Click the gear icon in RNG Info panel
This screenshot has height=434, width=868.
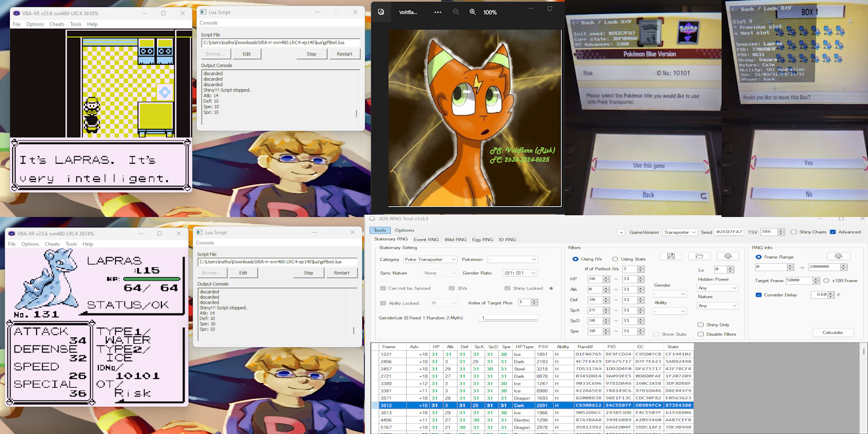pyautogui.click(x=838, y=256)
